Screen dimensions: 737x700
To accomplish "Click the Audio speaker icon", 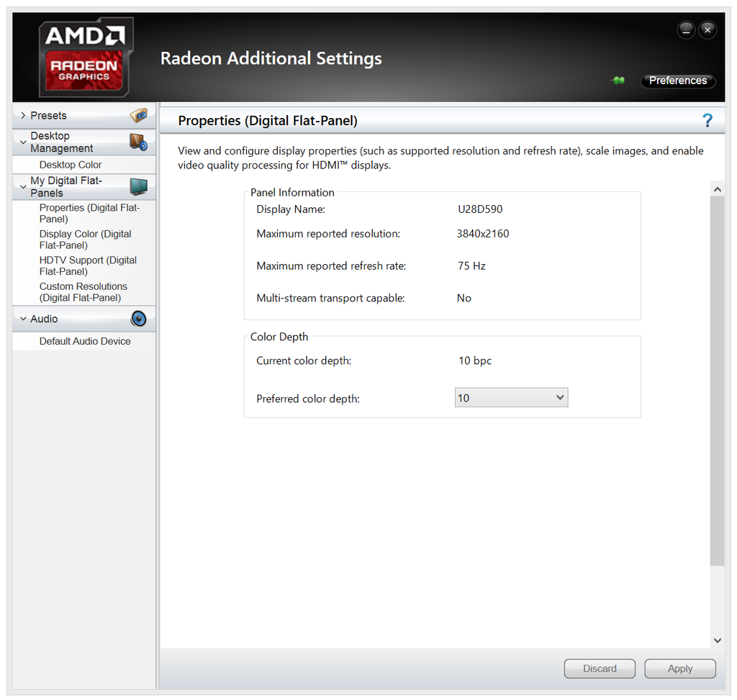I will click(139, 319).
